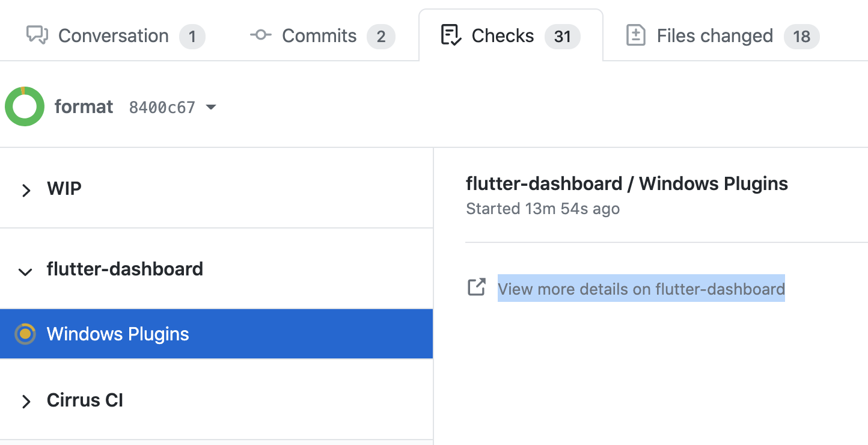868x445 pixels.
Task: Click the Conversation count badge showing 1
Action: point(192,37)
